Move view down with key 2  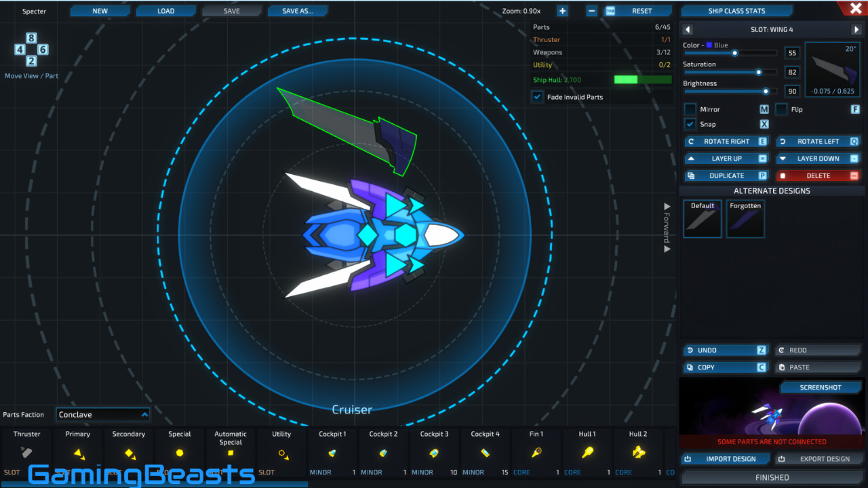(31, 61)
